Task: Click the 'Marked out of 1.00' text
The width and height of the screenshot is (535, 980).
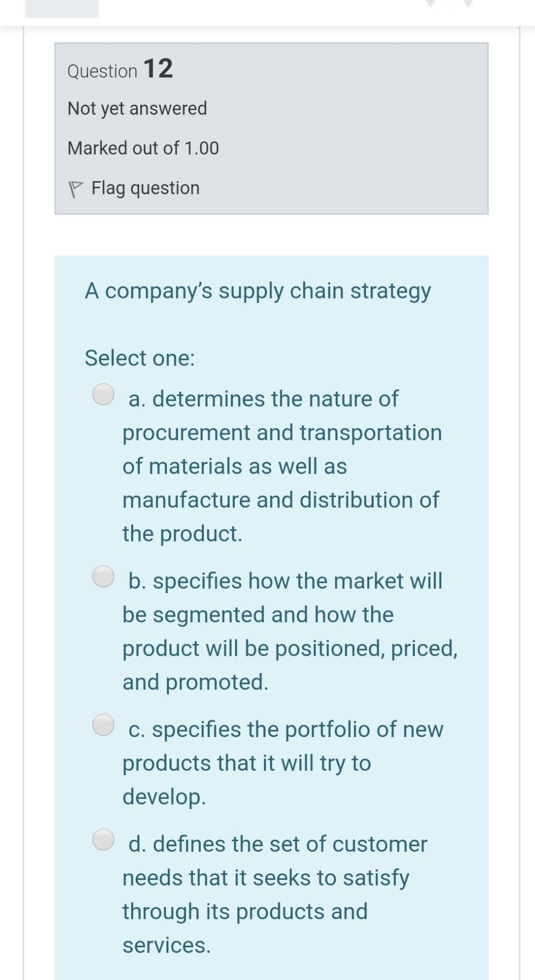Action: pyautogui.click(x=143, y=148)
